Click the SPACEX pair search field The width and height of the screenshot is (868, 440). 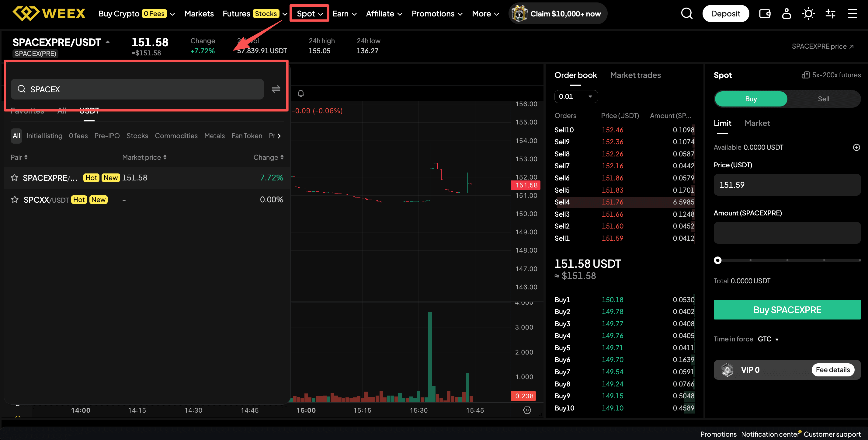pos(137,89)
